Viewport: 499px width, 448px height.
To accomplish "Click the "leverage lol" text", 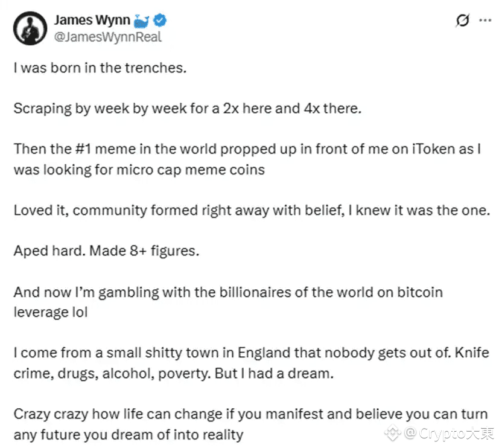I will (x=51, y=313).
